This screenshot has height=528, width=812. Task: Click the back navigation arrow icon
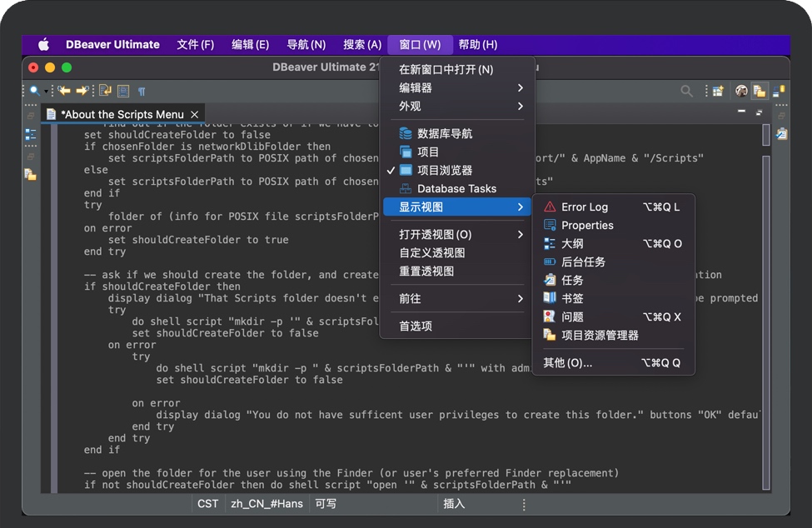click(x=63, y=91)
